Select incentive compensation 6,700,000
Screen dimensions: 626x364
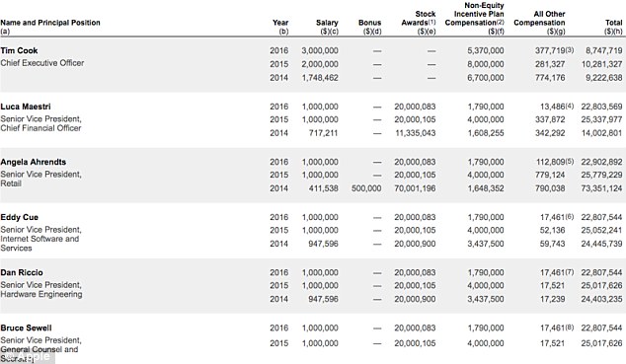point(486,78)
